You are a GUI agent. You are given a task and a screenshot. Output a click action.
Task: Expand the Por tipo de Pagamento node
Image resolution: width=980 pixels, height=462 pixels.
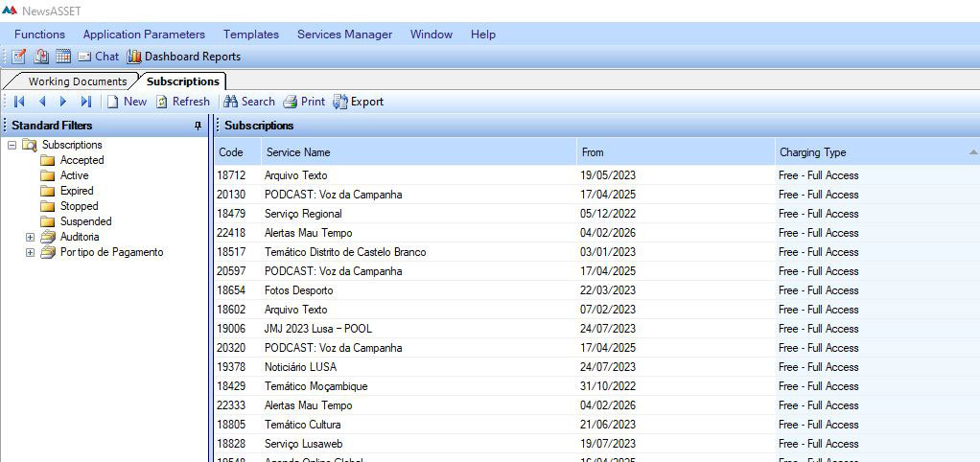pyautogui.click(x=30, y=253)
